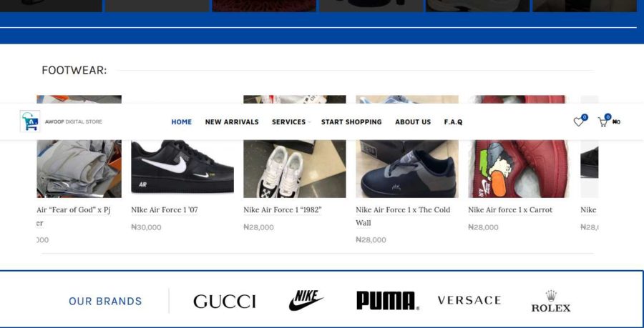Choose the Puma brand logo
This screenshot has height=328, width=644.
(x=388, y=301)
